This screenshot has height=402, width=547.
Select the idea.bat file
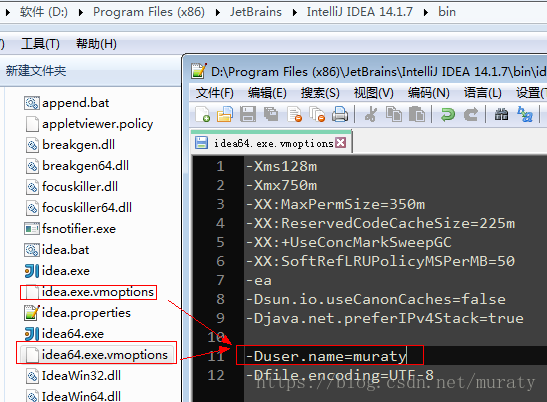(x=57, y=250)
